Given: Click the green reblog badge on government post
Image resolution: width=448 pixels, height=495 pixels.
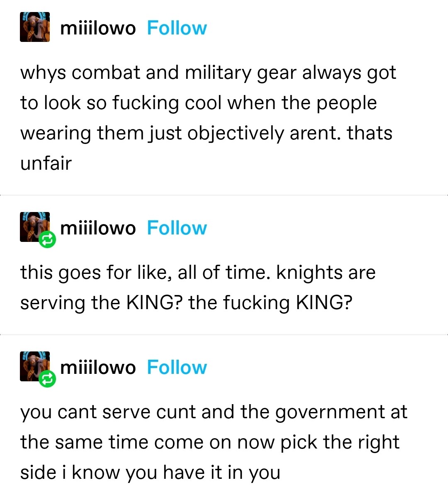Looking at the screenshot, I should point(47,379).
